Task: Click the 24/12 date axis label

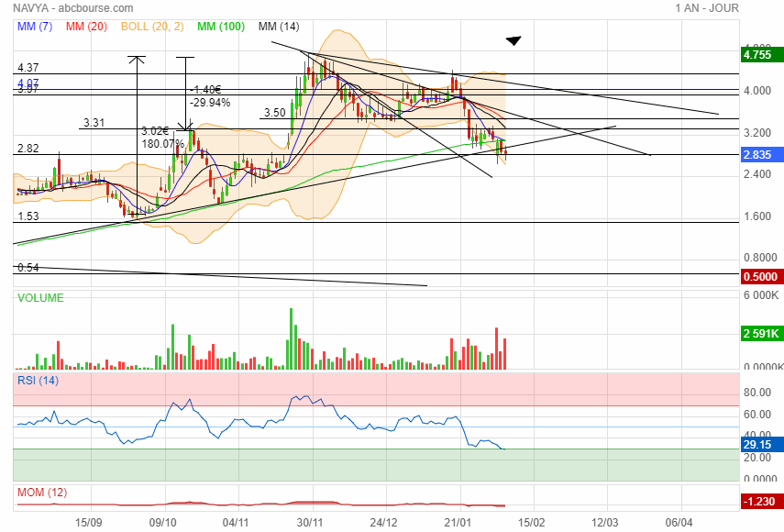Action: pyautogui.click(x=383, y=523)
